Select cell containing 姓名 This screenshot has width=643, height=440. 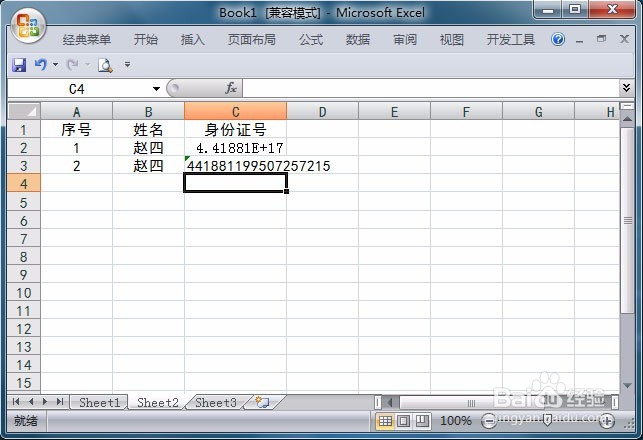coord(148,130)
